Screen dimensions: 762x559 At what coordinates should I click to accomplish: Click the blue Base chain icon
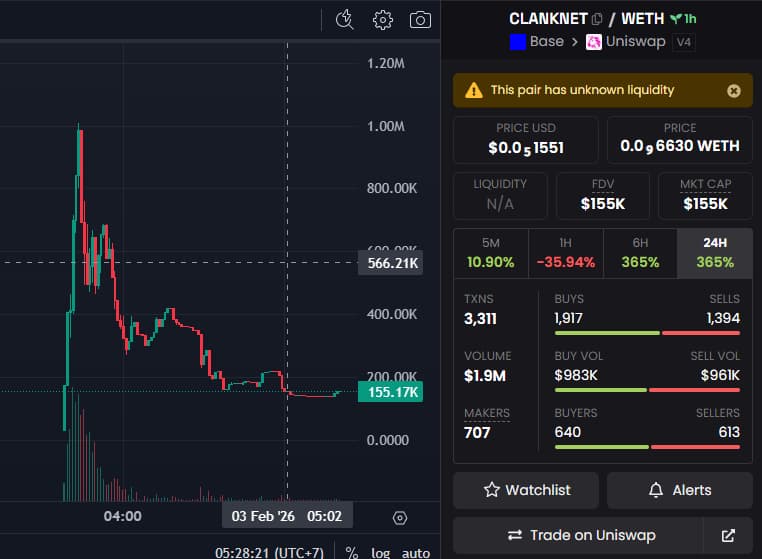click(x=518, y=42)
